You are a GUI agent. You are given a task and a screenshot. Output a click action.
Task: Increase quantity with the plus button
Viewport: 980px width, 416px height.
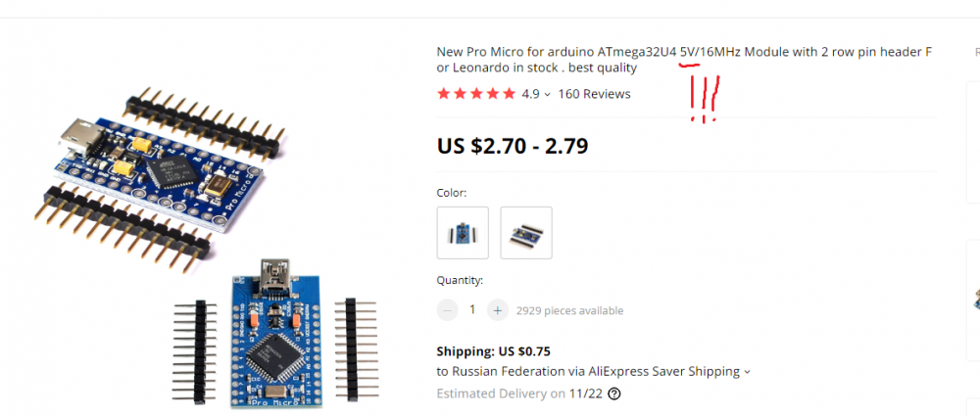(498, 310)
